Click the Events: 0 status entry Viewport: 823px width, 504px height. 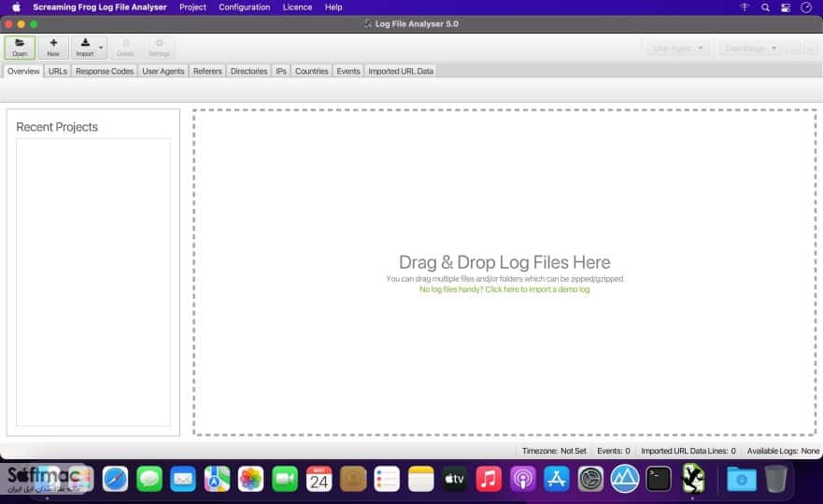(x=614, y=451)
